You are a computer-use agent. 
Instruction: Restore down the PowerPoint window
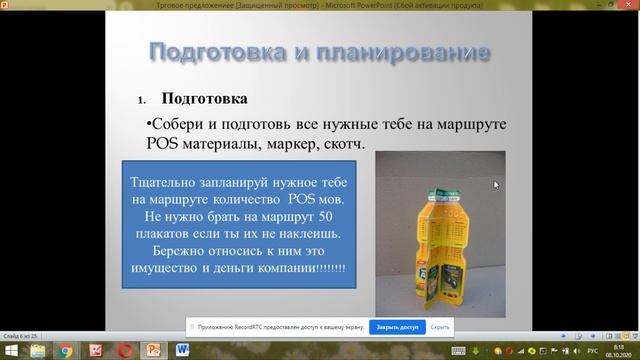pos(611,4)
